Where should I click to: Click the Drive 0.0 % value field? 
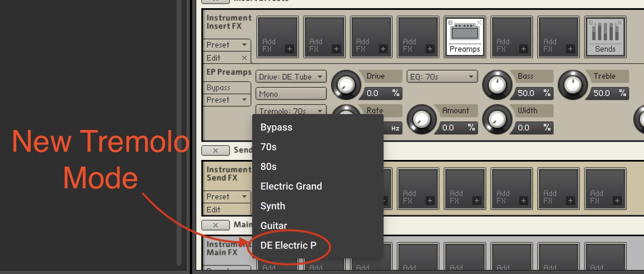coord(382,93)
